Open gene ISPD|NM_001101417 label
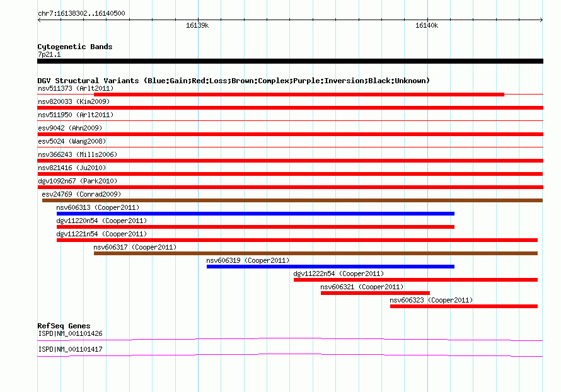This screenshot has width=561, height=392. click(x=70, y=349)
